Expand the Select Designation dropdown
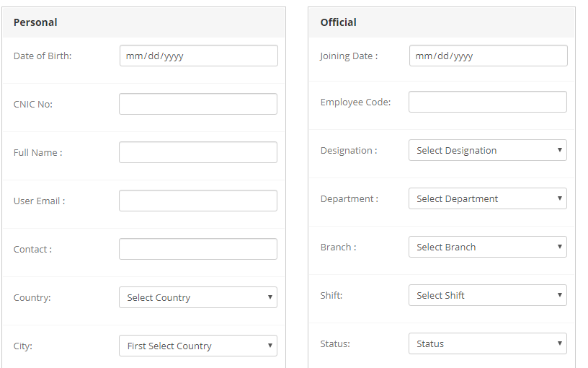Viewport: 588px width, 368px height. (488, 150)
